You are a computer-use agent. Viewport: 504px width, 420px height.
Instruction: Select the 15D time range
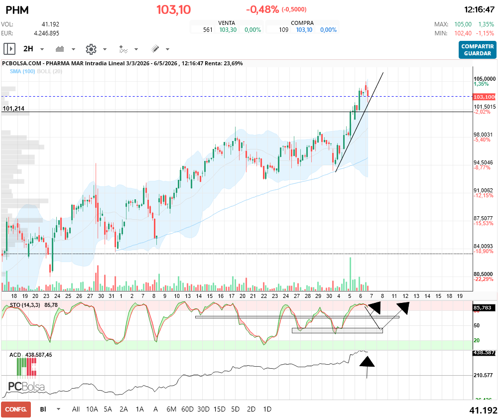220,409
